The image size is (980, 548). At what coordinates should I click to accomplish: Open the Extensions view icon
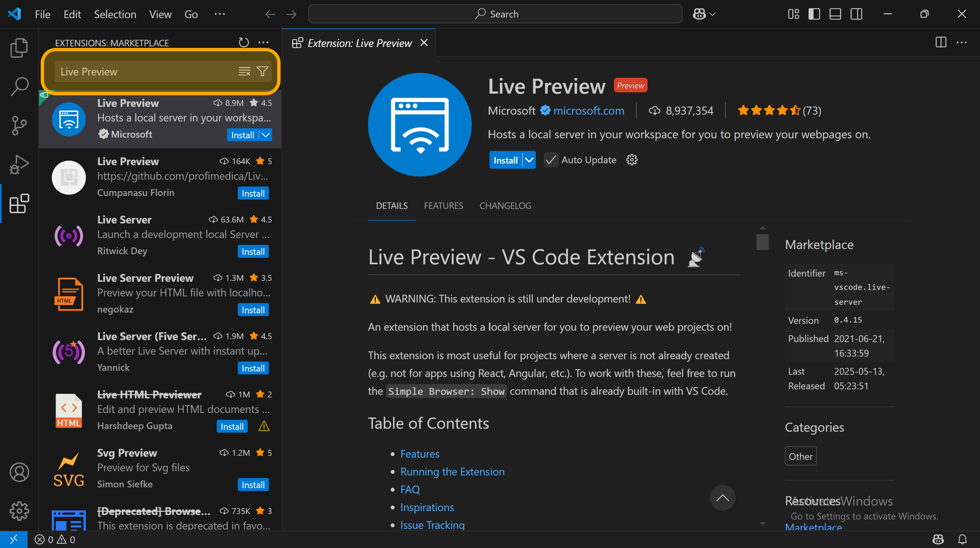point(19,203)
